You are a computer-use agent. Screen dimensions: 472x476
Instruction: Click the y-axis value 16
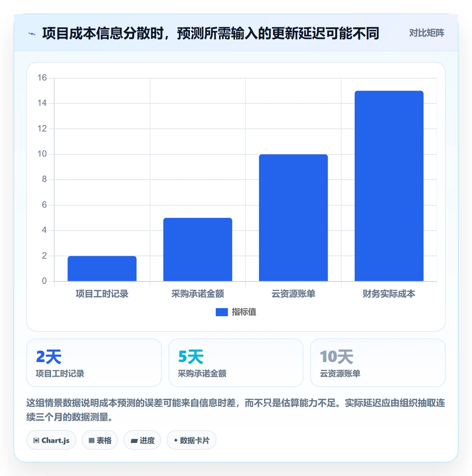tap(42, 78)
